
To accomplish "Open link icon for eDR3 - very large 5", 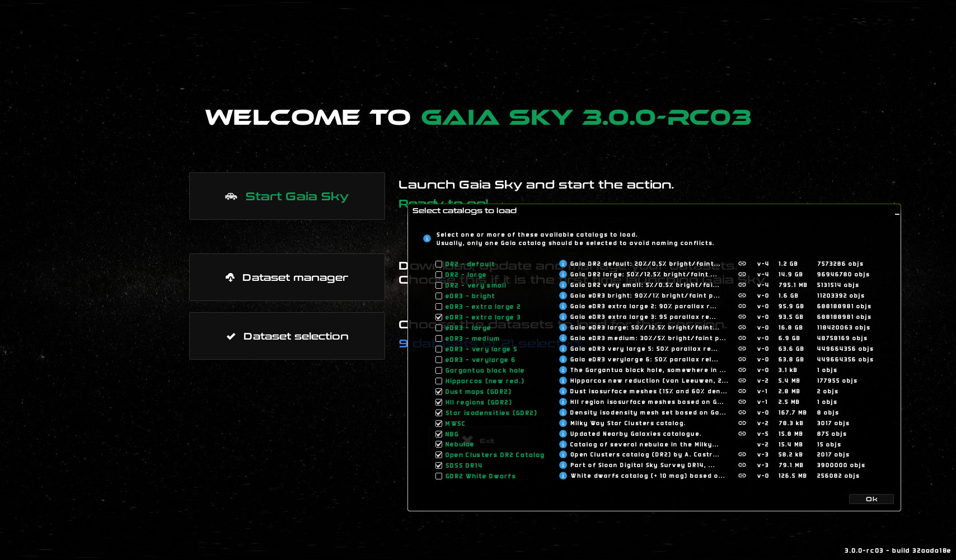I will pos(742,349).
